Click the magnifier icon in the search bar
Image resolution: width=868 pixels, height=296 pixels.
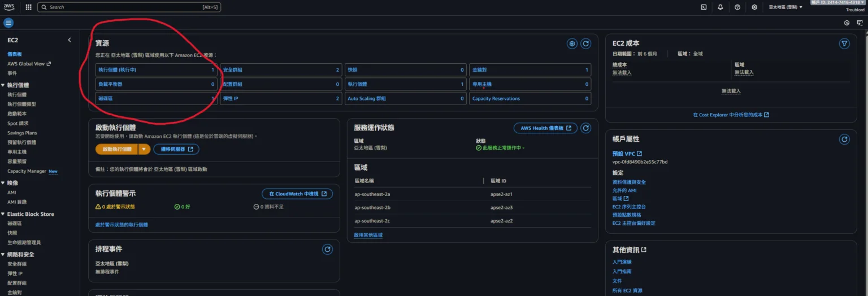click(x=44, y=7)
